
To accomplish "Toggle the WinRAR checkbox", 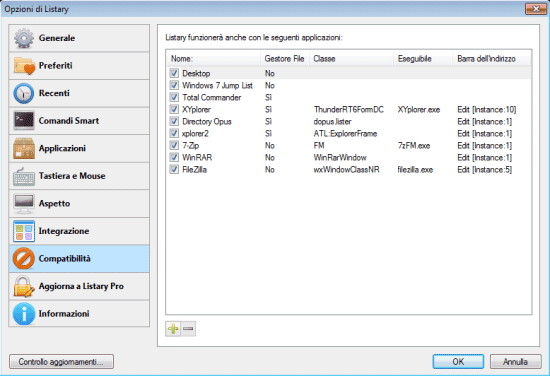I will coord(174,157).
